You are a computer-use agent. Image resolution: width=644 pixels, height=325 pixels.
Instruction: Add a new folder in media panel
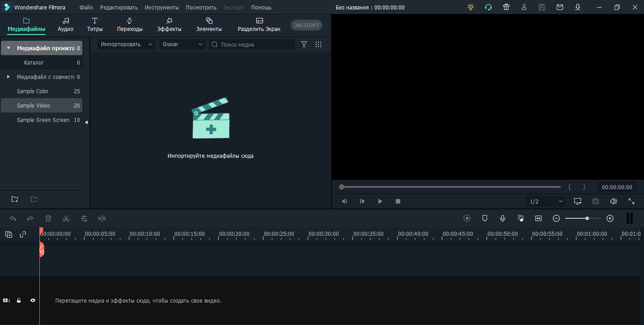(14, 199)
